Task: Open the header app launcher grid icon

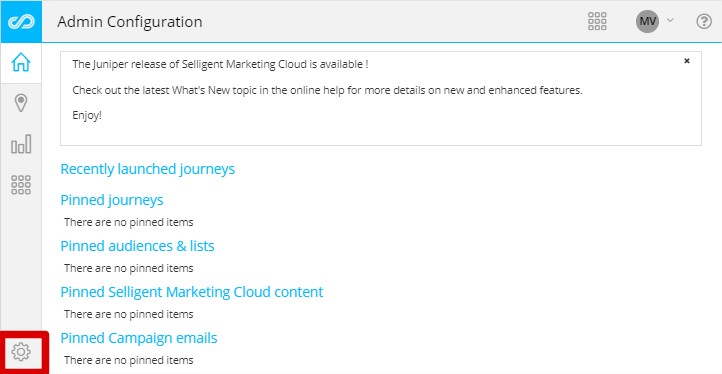Action: click(x=597, y=21)
